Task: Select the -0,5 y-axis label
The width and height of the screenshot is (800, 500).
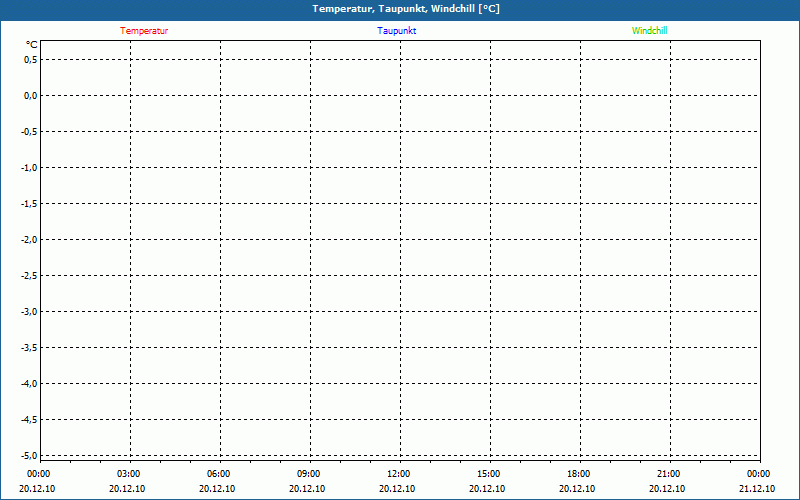Action: [x=29, y=132]
